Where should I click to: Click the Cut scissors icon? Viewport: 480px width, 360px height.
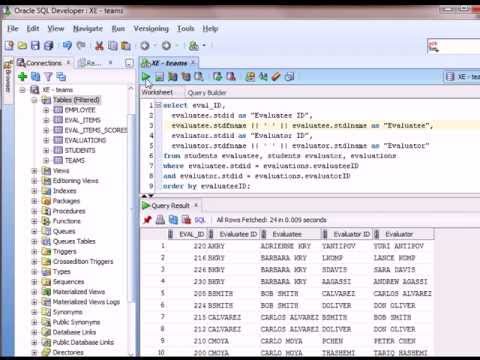[99, 45]
